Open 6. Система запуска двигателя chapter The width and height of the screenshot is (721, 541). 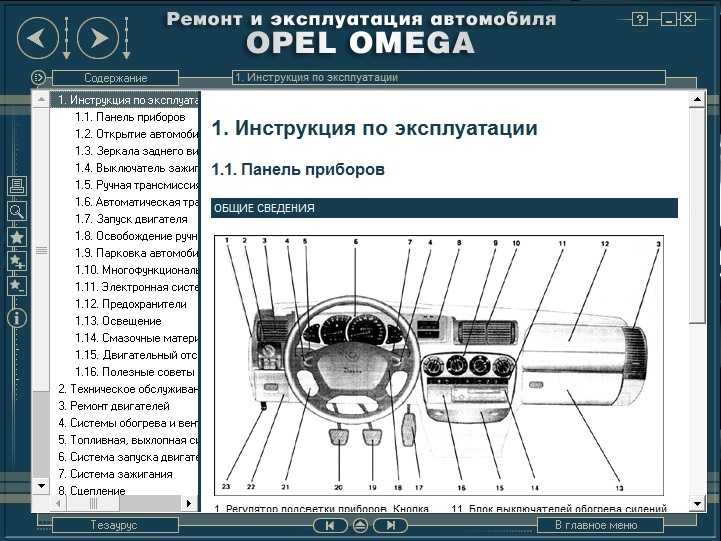[x=128, y=457]
